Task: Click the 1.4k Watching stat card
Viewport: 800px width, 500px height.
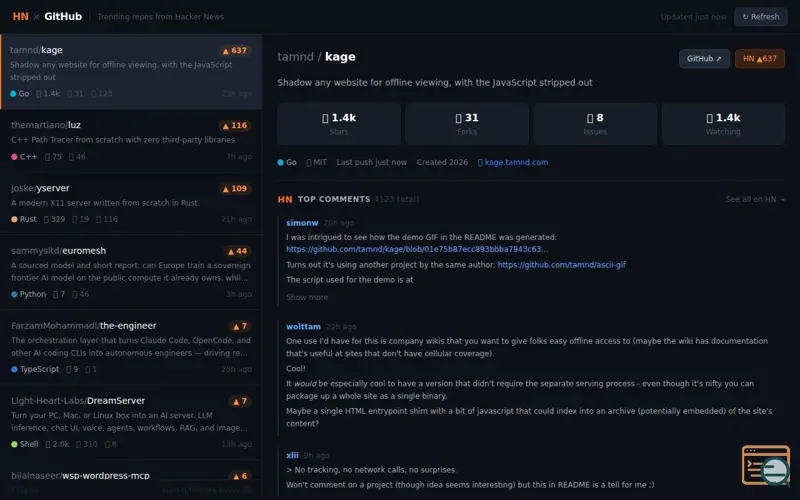Action: coord(723,124)
